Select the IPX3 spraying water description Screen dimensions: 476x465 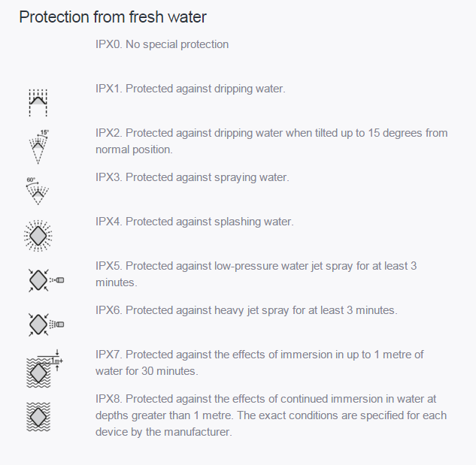click(193, 177)
